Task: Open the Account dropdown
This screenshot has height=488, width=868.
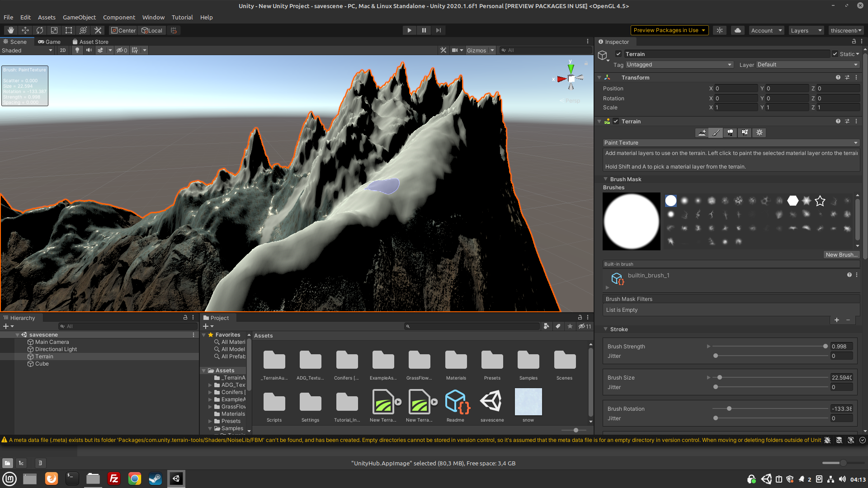Action: (766, 30)
